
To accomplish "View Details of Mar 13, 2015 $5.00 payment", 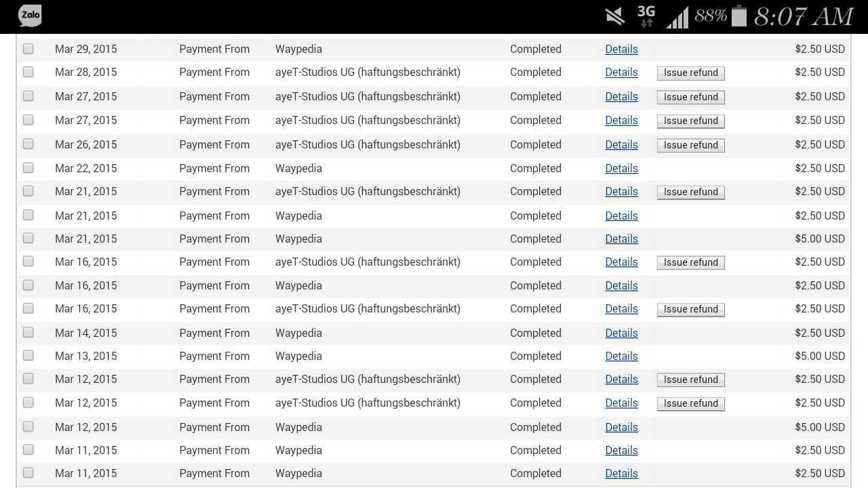I will 621,356.
